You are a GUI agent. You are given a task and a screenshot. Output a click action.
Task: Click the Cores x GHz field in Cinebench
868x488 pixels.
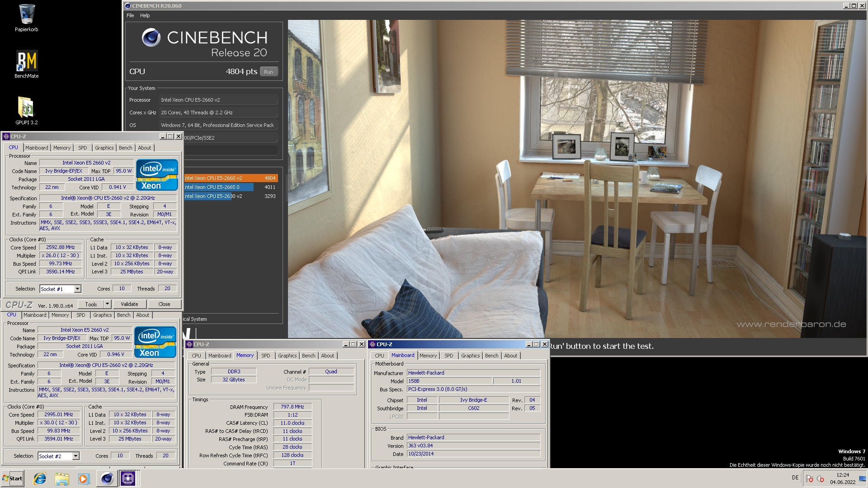[219, 113]
